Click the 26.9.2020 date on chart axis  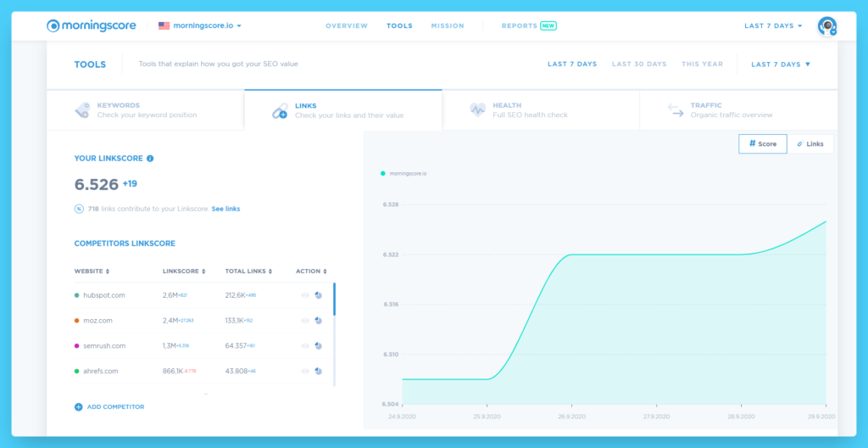pyautogui.click(x=572, y=417)
